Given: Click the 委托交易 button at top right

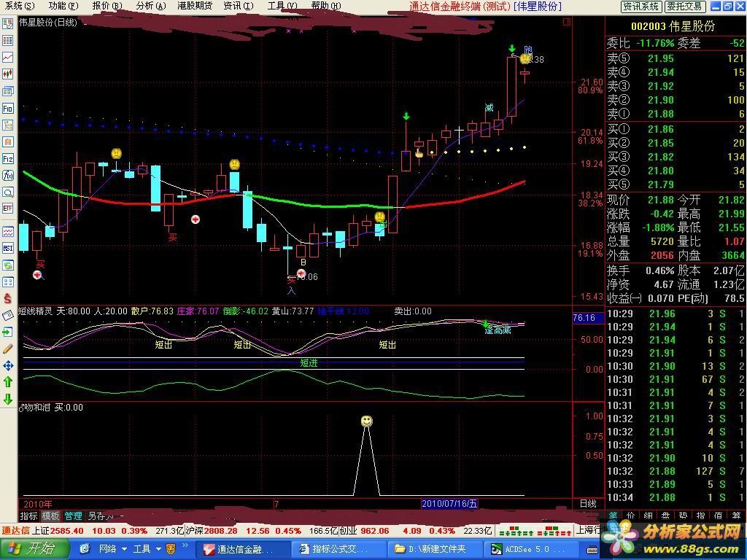Looking at the screenshot, I should click(x=684, y=6).
